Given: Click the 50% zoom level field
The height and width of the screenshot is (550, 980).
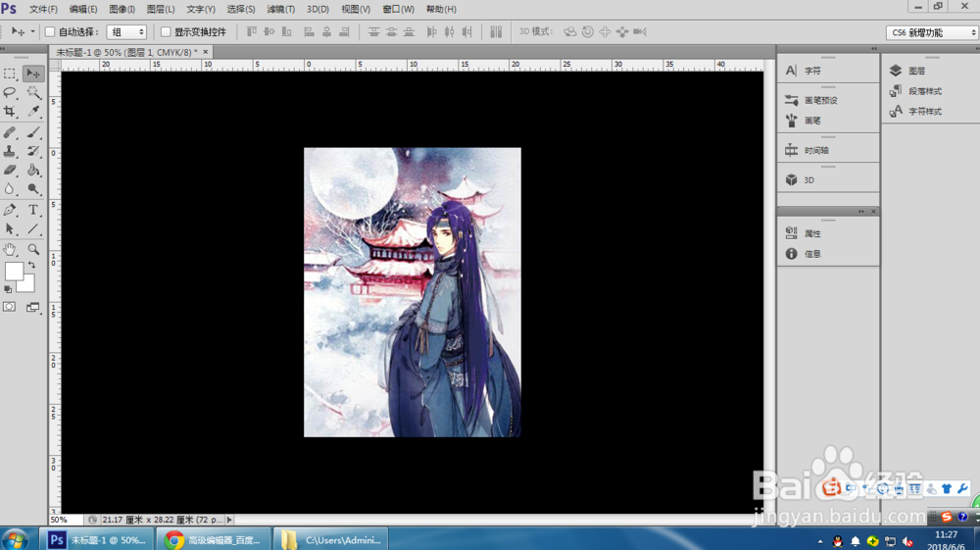Looking at the screenshot, I should [x=65, y=520].
